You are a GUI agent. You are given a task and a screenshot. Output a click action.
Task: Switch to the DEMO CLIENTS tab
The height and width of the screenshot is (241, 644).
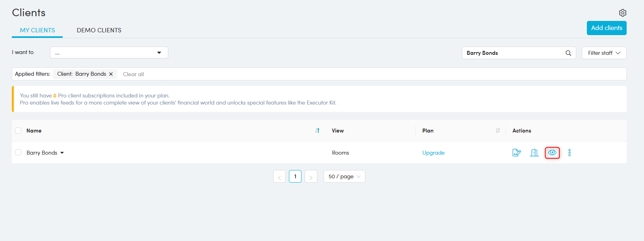click(99, 30)
